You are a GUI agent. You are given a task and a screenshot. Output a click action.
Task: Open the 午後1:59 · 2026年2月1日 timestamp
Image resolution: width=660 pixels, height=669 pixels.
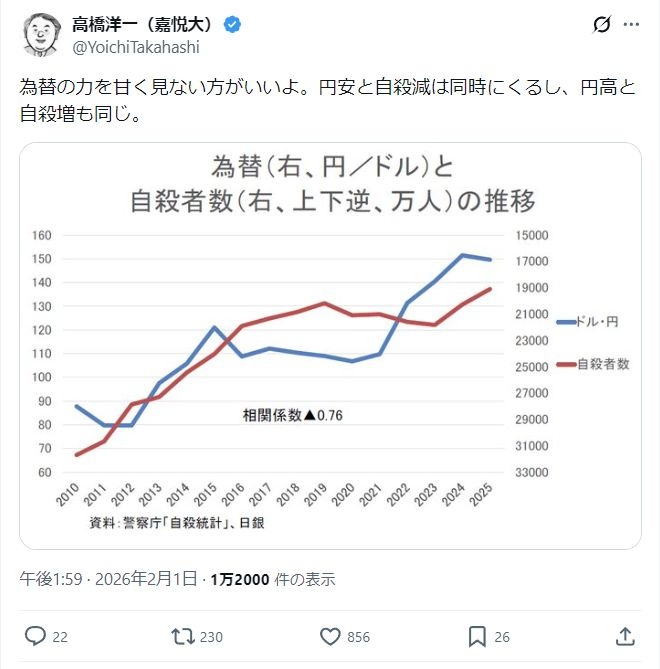[x=110, y=579]
